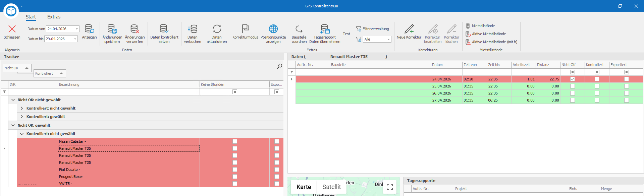Open Mietstillstände report
This screenshot has width=644, height=196.
[480, 26]
